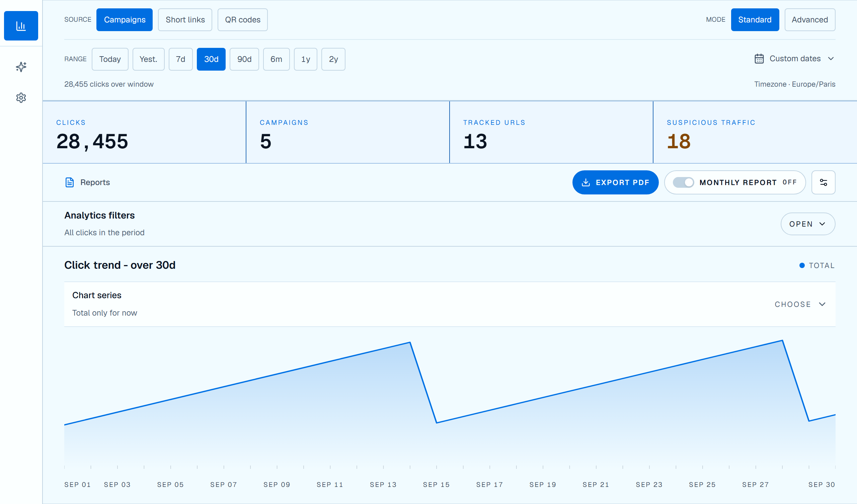The width and height of the screenshot is (857, 504).
Task: Click the 'Click trend - over 30d' heading
Action: point(120,265)
